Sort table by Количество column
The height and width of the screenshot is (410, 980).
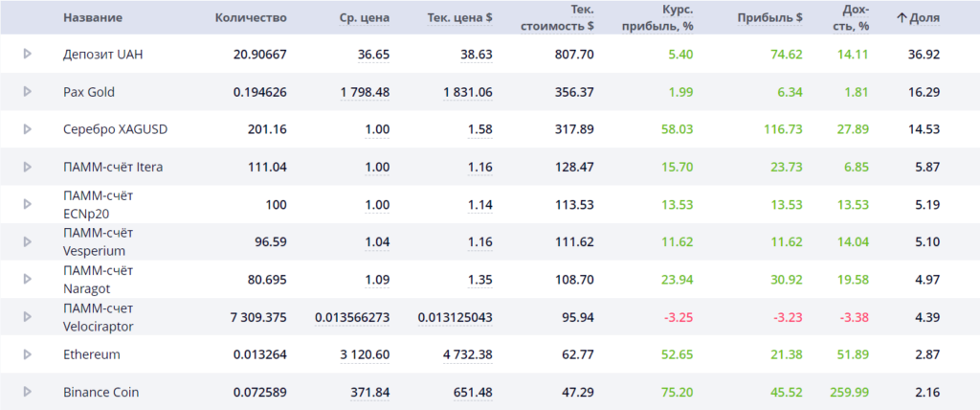pyautogui.click(x=251, y=17)
